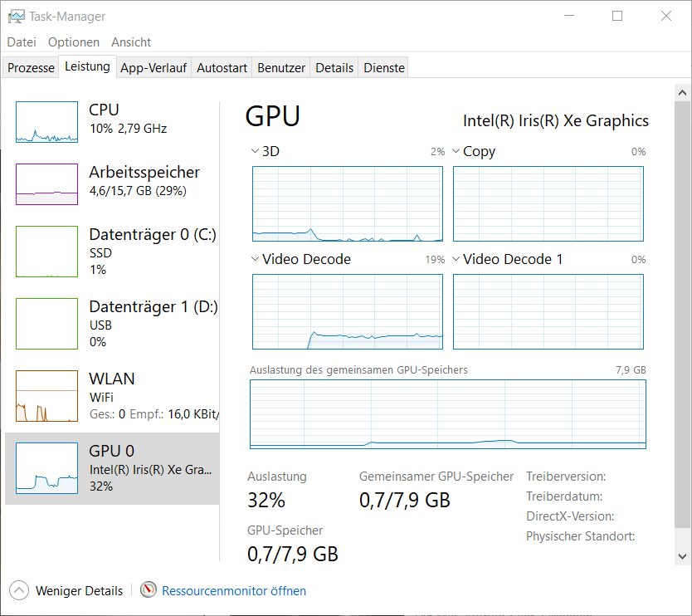Open the Arbeitsspeicher memory graph thumbnail
The height and width of the screenshot is (616, 692).
pyautogui.click(x=46, y=184)
